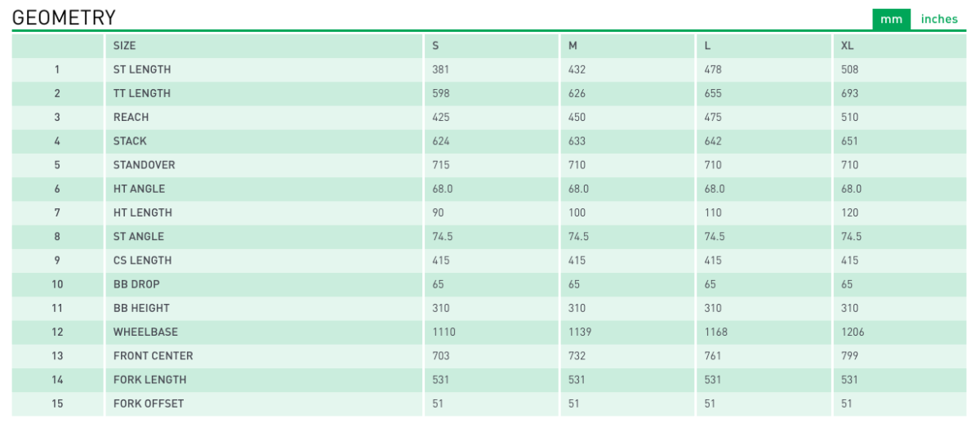This screenshot has width=980, height=428.
Task: Click the BB DROP row label
Action: point(136,284)
